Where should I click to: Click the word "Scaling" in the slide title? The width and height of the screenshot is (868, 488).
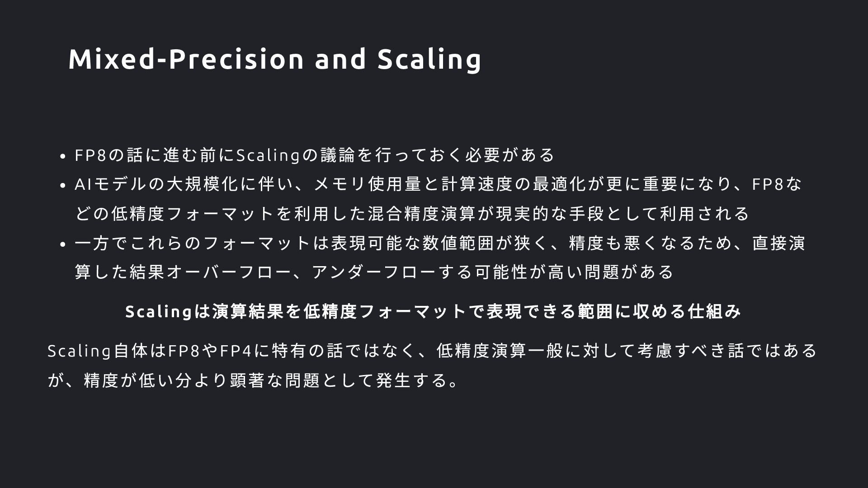tap(429, 60)
